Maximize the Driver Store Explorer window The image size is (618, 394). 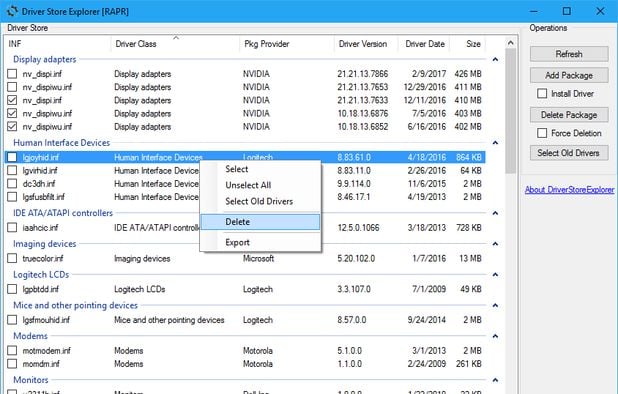tap(566, 11)
